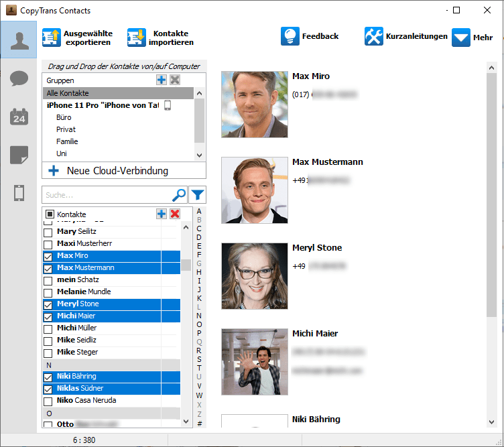Click contacts list scroll-up arrow

tap(186, 227)
